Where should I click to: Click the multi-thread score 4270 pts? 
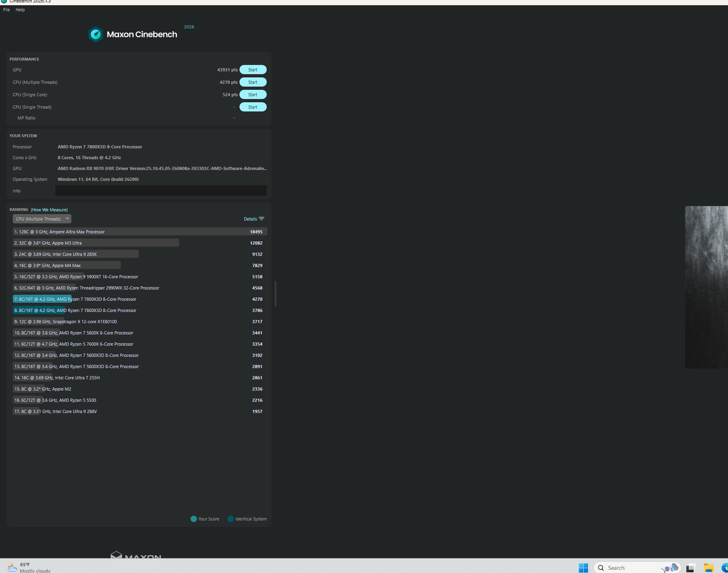tap(228, 82)
